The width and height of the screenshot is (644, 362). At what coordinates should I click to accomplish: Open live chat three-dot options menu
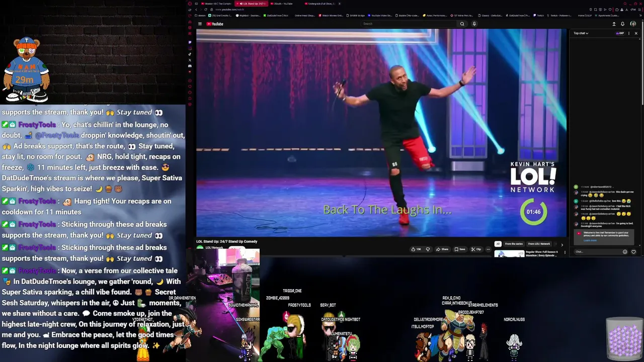[x=628, y=33]
